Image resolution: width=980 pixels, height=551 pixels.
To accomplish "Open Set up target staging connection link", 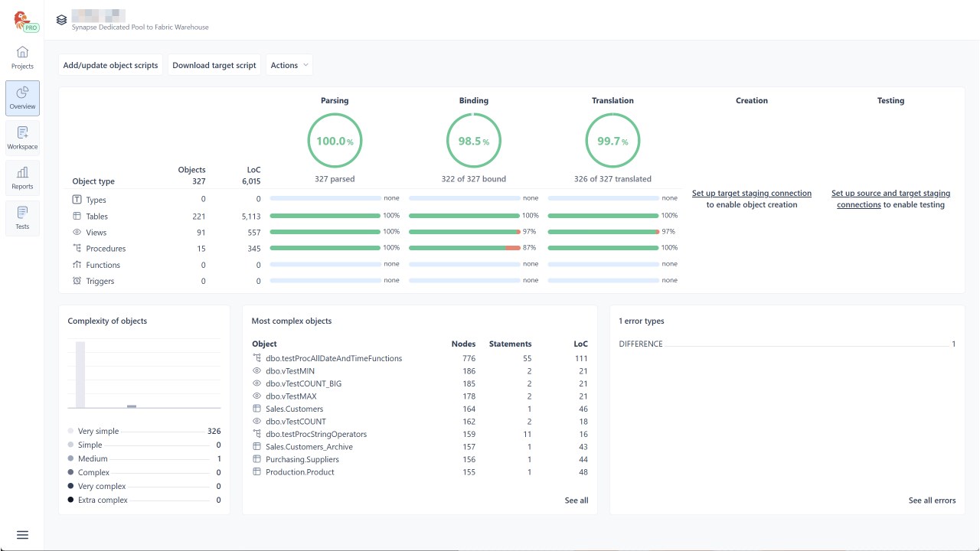I will click(752, 194).
